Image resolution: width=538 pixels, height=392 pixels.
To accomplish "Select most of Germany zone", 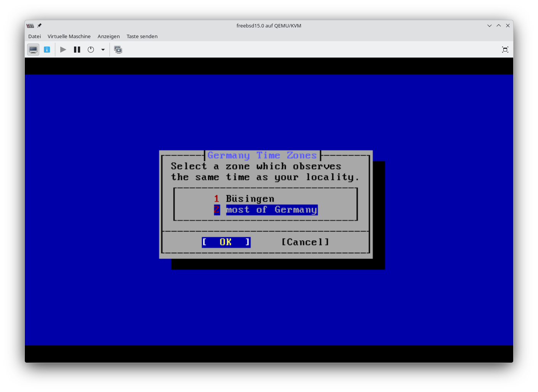I will [x=271, y=210].
